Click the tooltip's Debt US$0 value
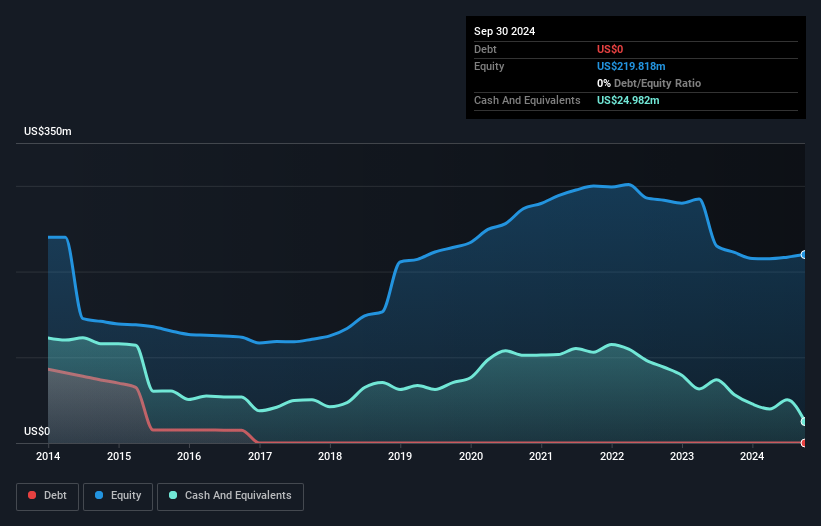Screen dimensions: 821x526 (x=610, y=49)
